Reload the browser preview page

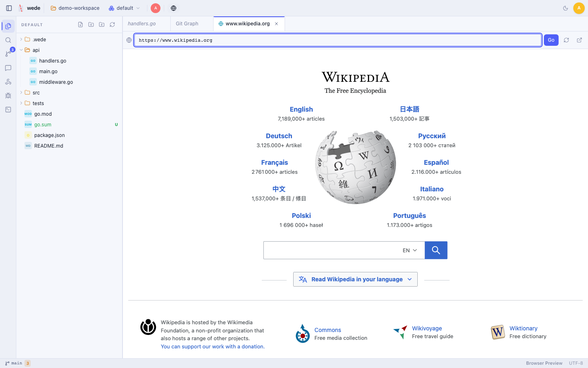566,40
